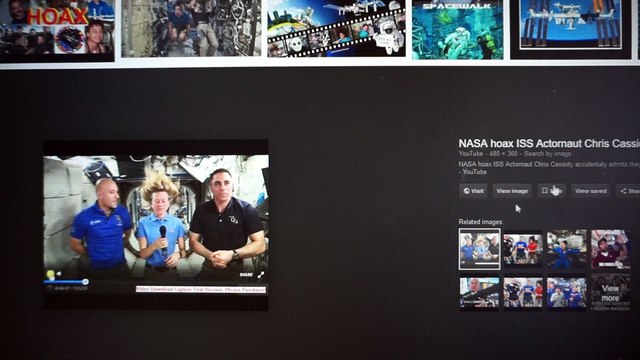
Task: Open lower related thumbnail with red-shirted crew member
Action: [x=523, y=293]
